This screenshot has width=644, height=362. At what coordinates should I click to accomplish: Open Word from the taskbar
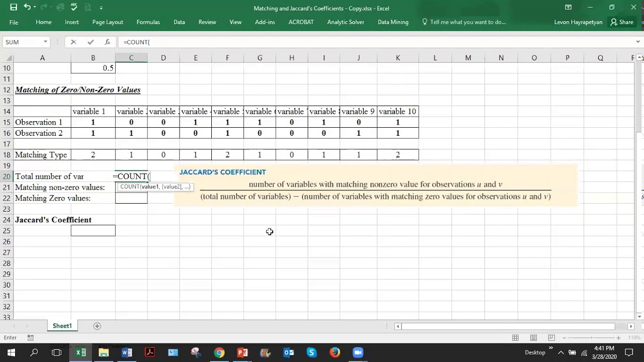127,352
